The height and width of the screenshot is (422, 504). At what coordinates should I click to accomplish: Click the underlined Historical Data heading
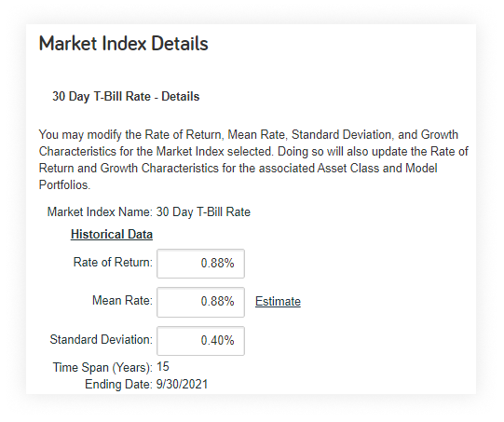point(112,235)
